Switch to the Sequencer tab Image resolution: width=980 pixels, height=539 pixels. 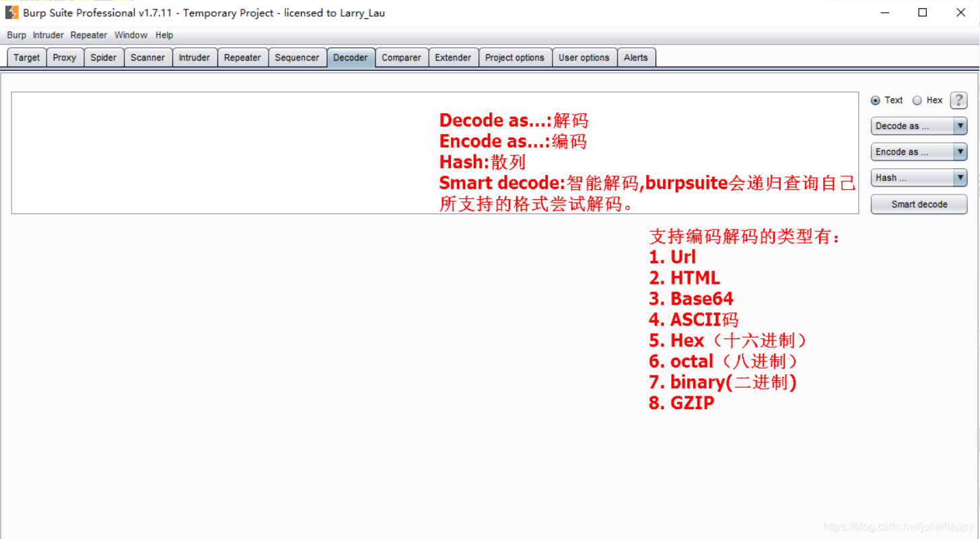click(297, 58)
